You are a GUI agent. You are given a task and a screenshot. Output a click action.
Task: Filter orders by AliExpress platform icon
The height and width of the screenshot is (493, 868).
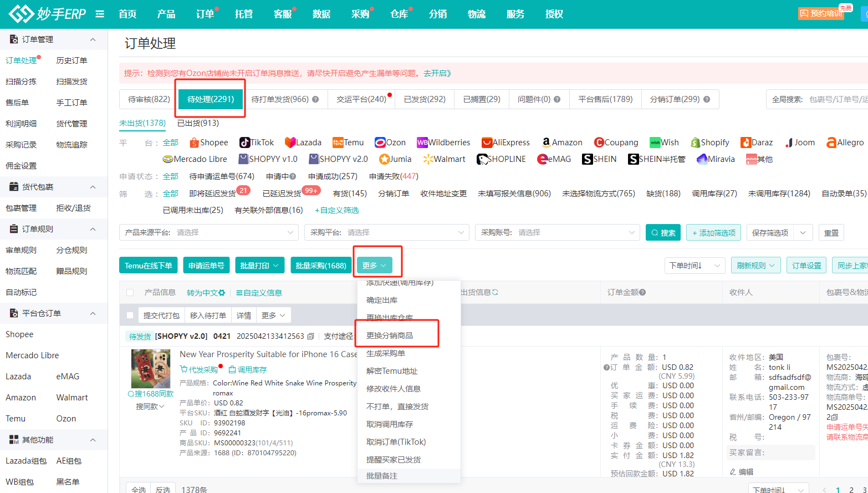(487, 143)
